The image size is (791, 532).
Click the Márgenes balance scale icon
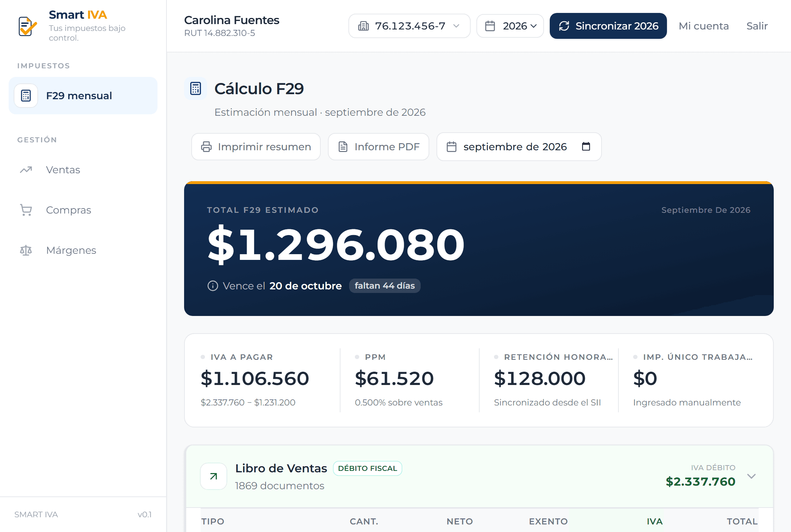pos(26,250)
